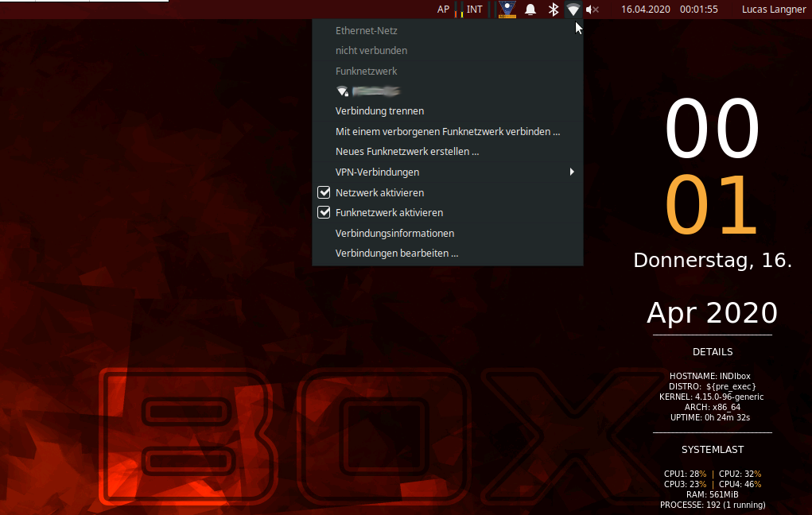Open the VPN-Verbindungen menu entry

tap(377, 172)
